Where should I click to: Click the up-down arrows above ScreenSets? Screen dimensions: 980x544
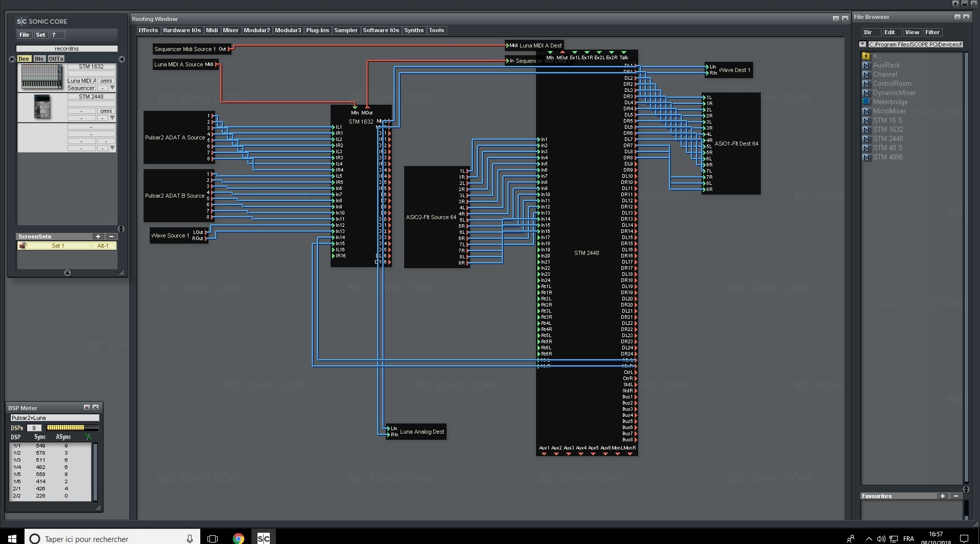click(121, 229)
